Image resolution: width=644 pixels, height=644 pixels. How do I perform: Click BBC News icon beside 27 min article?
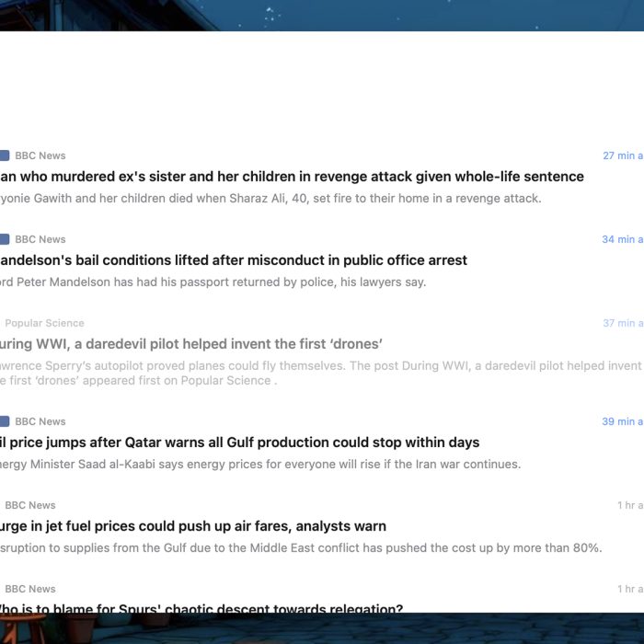point(5,155)
